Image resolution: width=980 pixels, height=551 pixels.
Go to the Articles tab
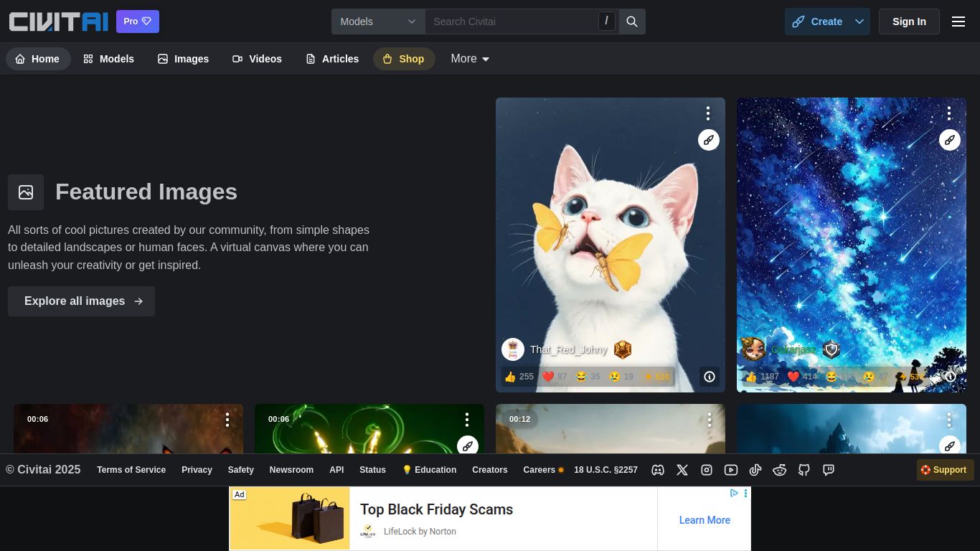click(x=332, y=59)
